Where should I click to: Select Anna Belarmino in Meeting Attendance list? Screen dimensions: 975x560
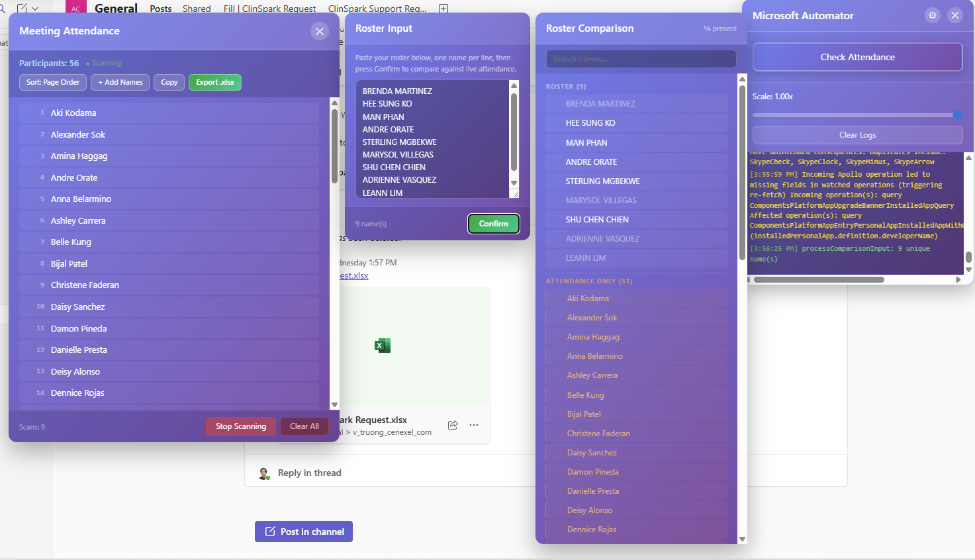169,199
